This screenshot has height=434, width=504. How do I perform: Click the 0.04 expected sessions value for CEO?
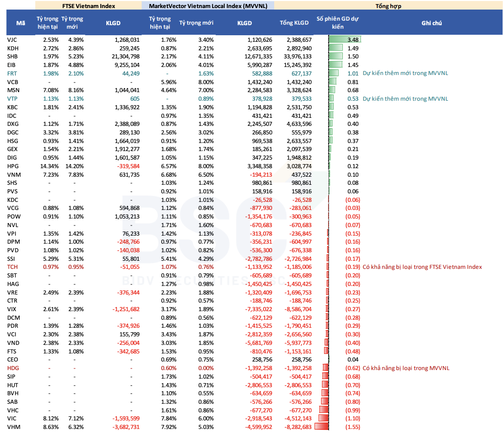point(353,359)
